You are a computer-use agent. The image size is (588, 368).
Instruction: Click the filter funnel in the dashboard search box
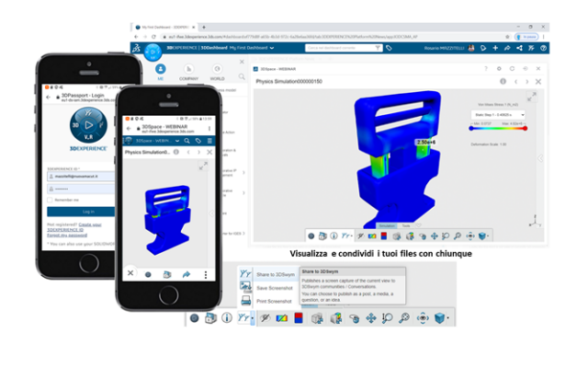click(378, 48)
